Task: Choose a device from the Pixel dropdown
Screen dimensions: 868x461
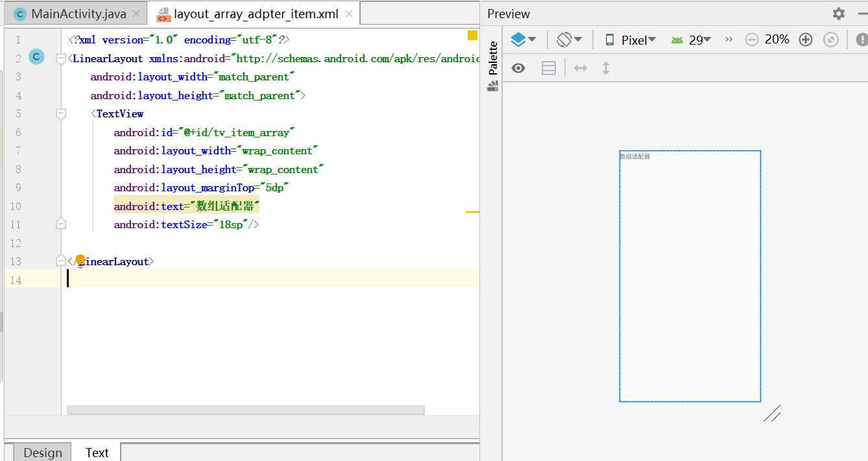Action: coord(631,40)
